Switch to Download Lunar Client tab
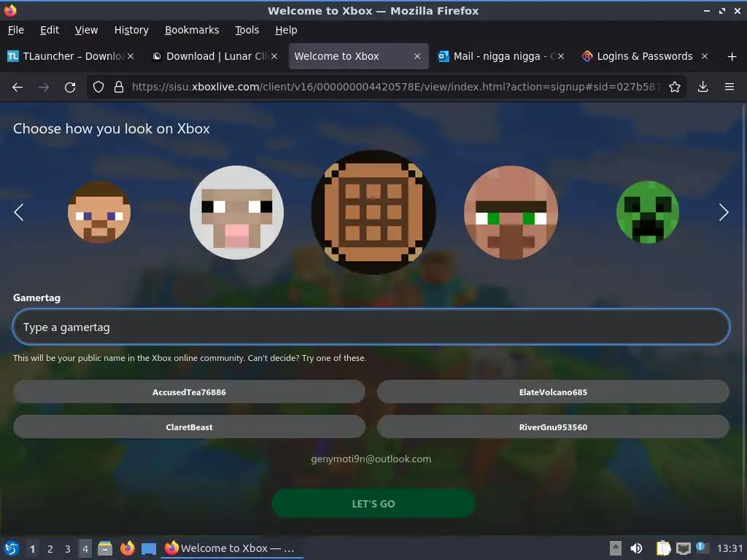The height and width of the screenshot is (560, 747). (x=214, y=56)
